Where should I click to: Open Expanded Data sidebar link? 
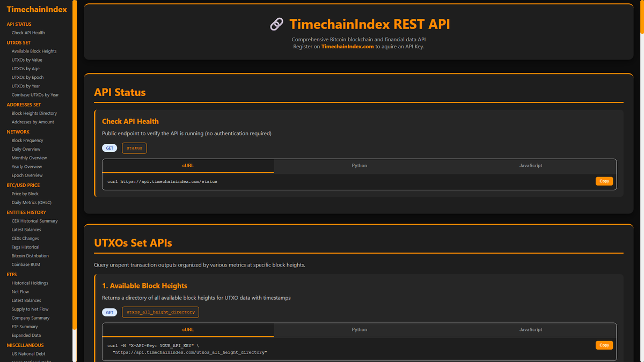click(26, 335)
